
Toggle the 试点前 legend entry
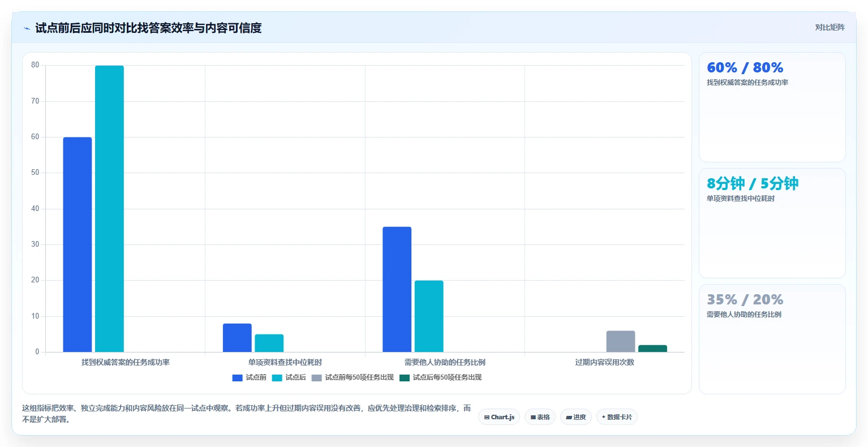pyautogui.click(x=249, y=377)
